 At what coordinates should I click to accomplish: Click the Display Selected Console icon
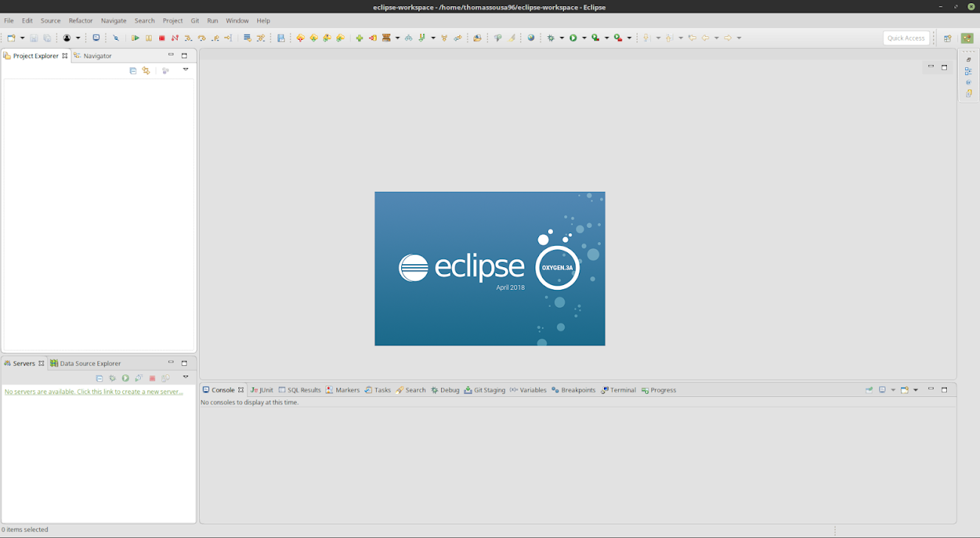[882, 390]
